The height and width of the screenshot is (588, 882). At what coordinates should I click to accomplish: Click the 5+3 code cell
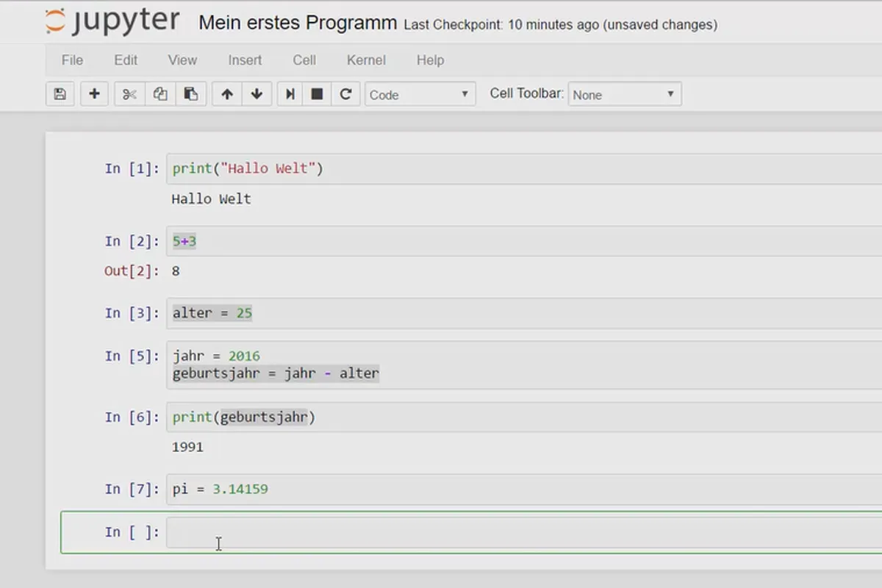[524, 241]
